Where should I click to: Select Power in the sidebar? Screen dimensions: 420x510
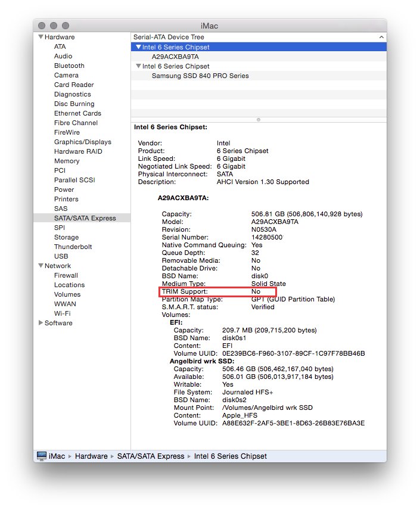[64, 189]
